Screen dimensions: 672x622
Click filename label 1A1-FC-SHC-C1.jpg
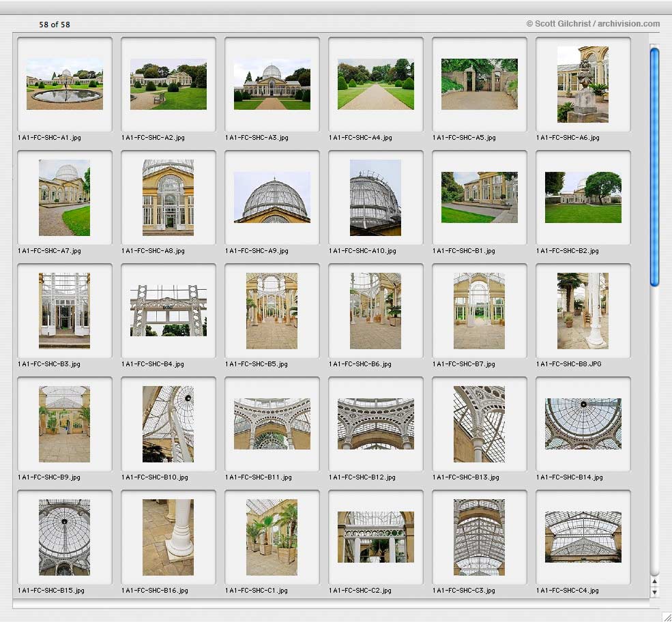pyautogui.click(x=257, y=590)
